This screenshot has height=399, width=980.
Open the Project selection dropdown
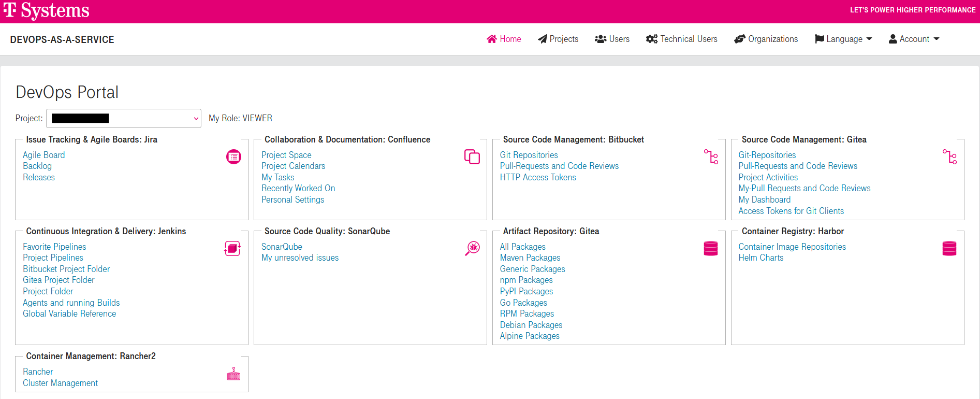pos(124,118)
